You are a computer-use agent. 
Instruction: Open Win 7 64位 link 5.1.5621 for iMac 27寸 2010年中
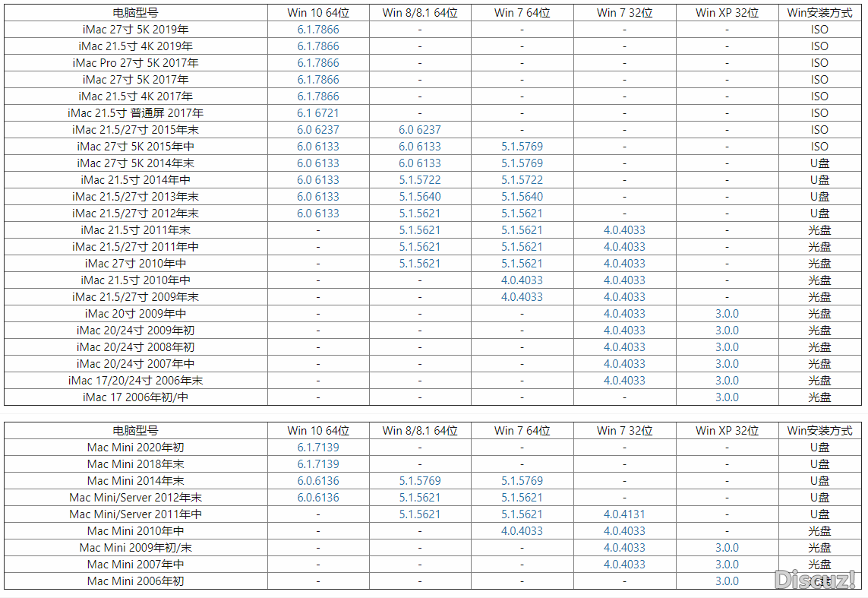click(x=522, y=263)
